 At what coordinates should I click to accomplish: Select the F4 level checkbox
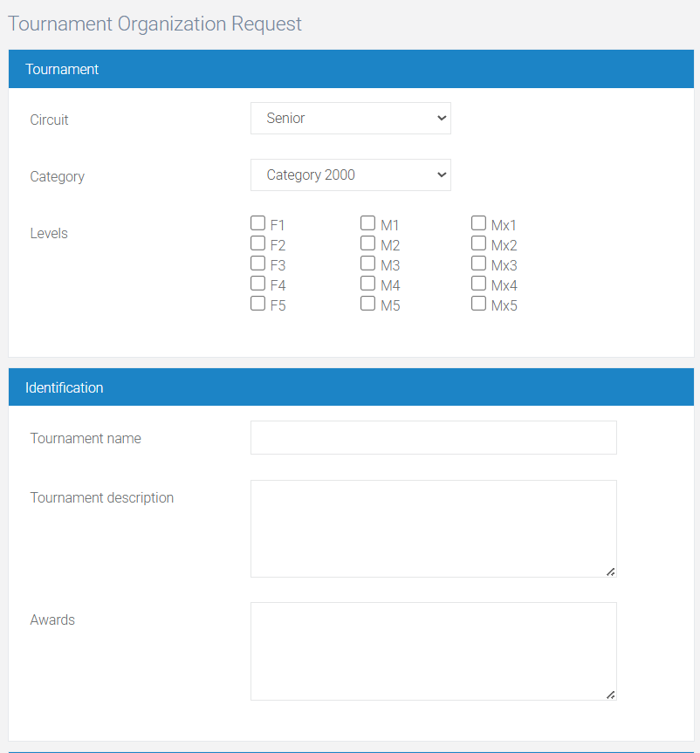tap(257, 284)
